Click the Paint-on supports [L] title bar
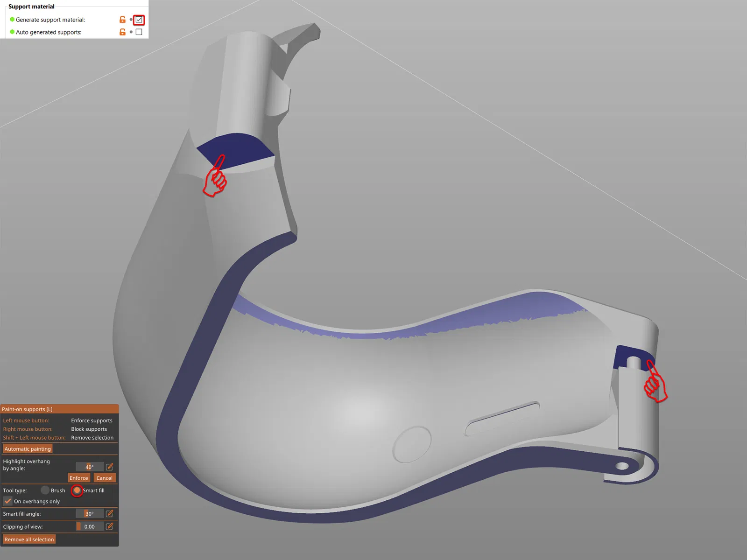The width and height of the screenshot is (747, 560). tap(60, 409)
